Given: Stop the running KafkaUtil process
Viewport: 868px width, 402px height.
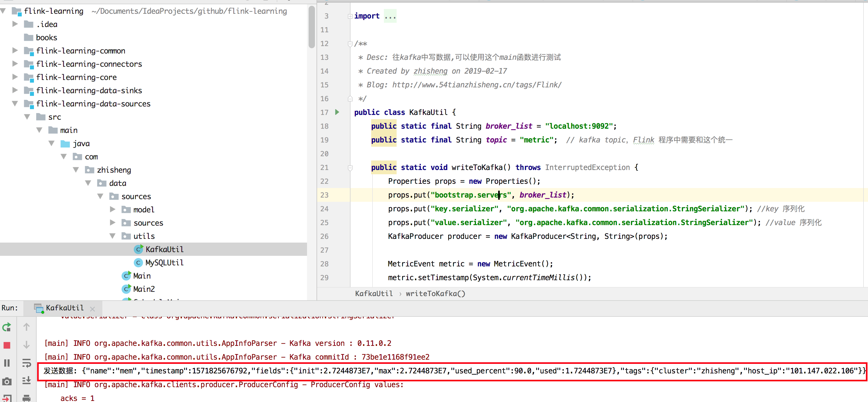Looking at the screenshot, I should (7, 345).
